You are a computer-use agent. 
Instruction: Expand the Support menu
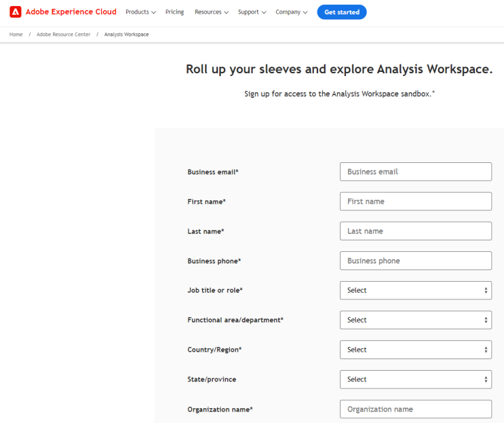click(252, 12)
